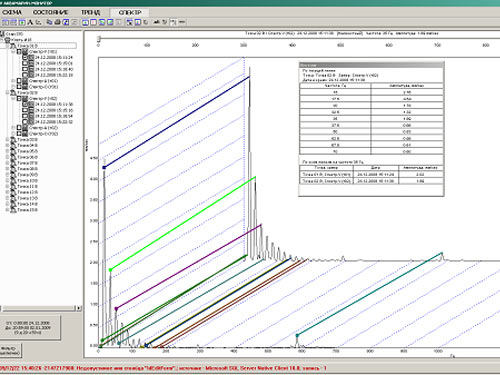Expand the second Спектр-А (НО2) tree node
This screenshot has height=375, width=500.
(14, 128)
